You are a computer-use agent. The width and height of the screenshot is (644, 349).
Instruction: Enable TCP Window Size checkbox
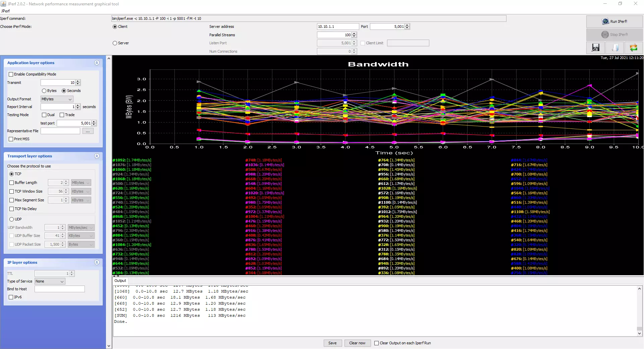(12, 191)
